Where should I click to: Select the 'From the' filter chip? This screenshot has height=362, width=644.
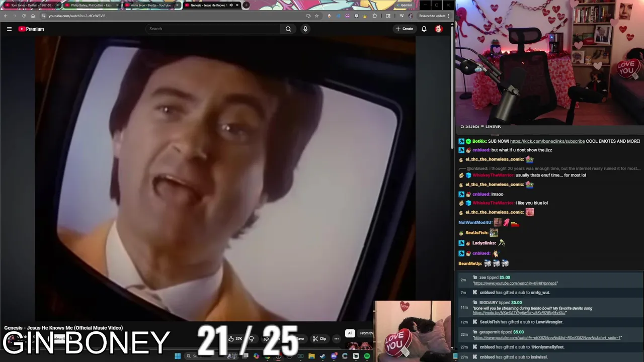[x=366, y=333]
